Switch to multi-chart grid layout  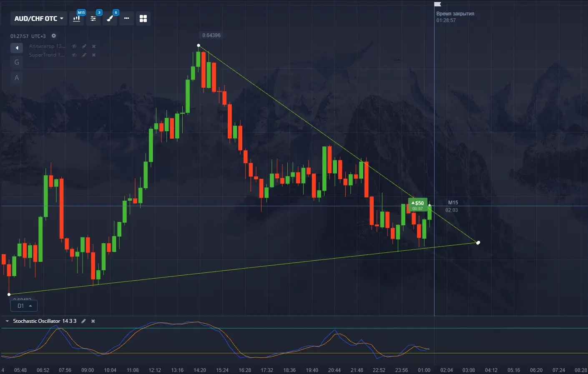click(143, 18)
